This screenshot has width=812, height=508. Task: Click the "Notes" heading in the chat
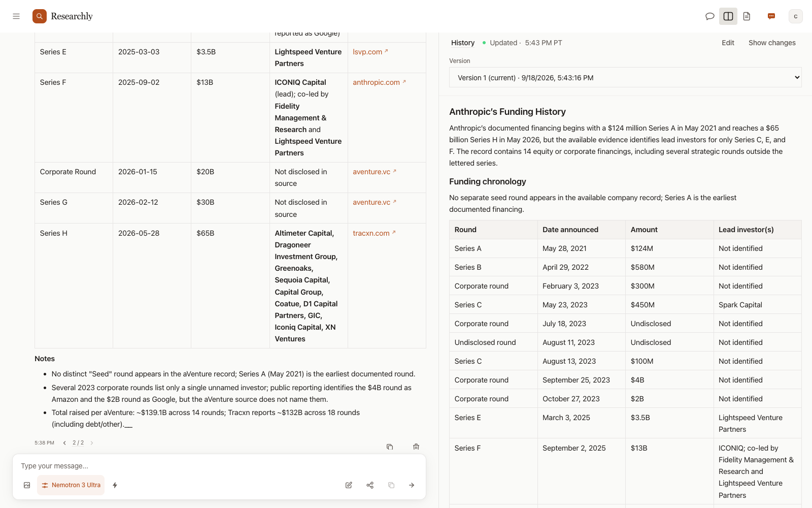45,359
